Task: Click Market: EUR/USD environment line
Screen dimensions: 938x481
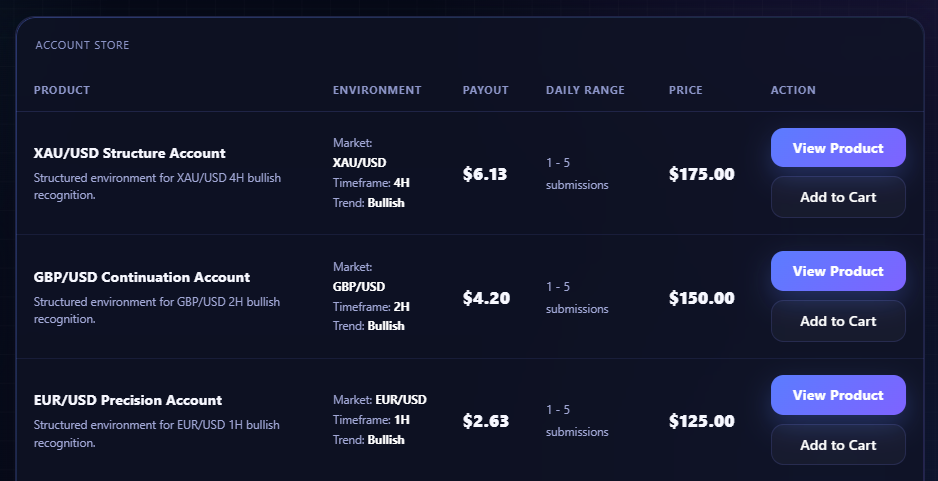Action: [x=380, y=400]
